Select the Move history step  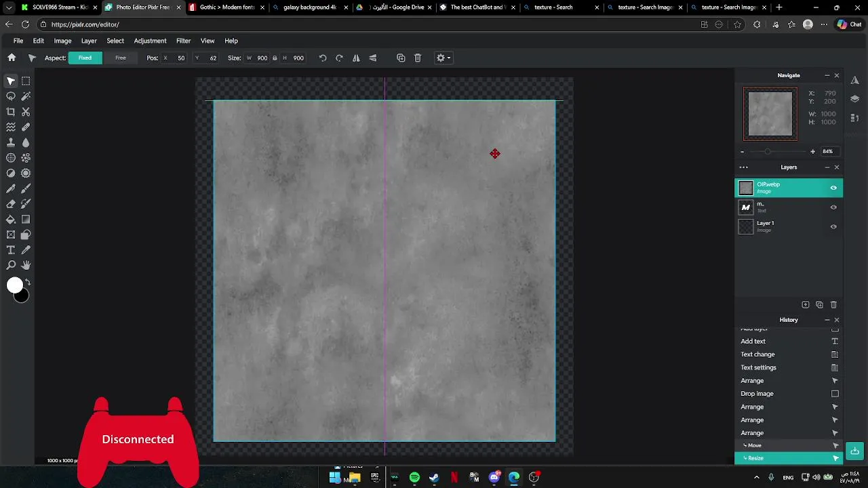click(789, 445)
